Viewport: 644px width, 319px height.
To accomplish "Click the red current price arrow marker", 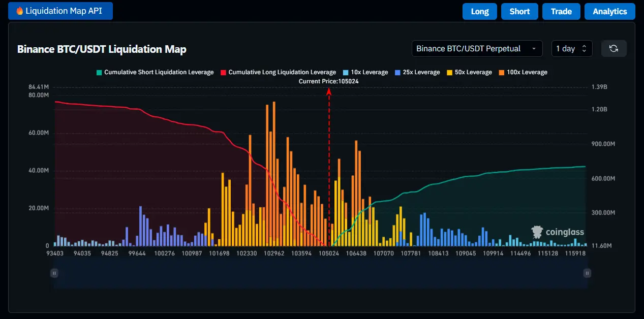I will pyautogui.click(x=329, y=91).
